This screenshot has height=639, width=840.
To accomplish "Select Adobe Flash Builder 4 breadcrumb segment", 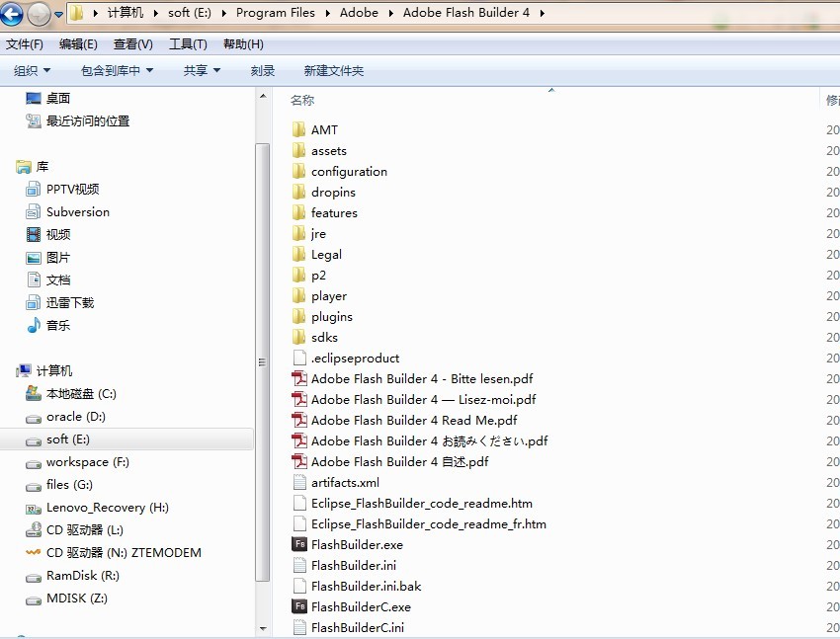I will [x=466, y=13].
